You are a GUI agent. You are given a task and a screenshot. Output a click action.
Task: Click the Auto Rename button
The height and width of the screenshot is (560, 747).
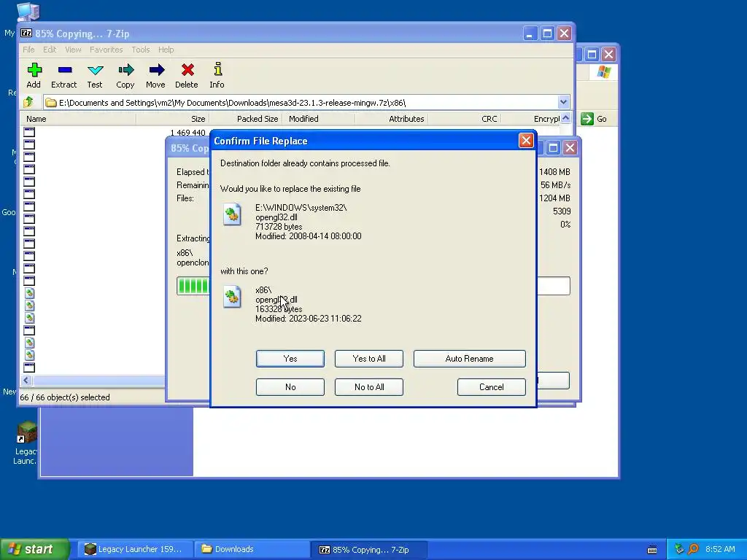(x=469, y=359)
